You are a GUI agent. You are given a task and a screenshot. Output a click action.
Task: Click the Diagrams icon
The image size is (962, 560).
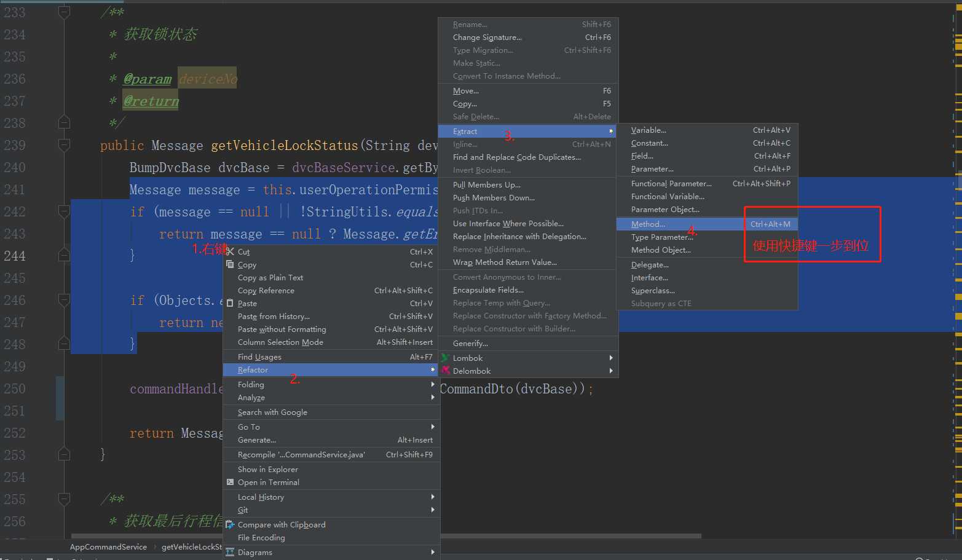[x=230, y=552]
